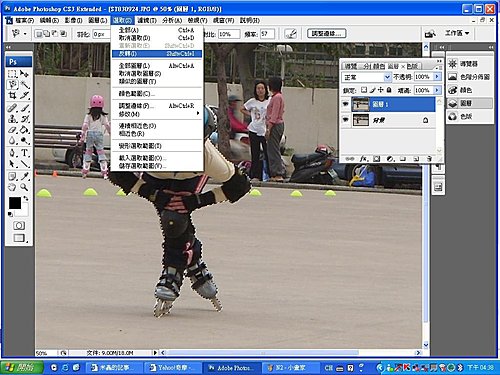Select the Move tool

point(24,74)
